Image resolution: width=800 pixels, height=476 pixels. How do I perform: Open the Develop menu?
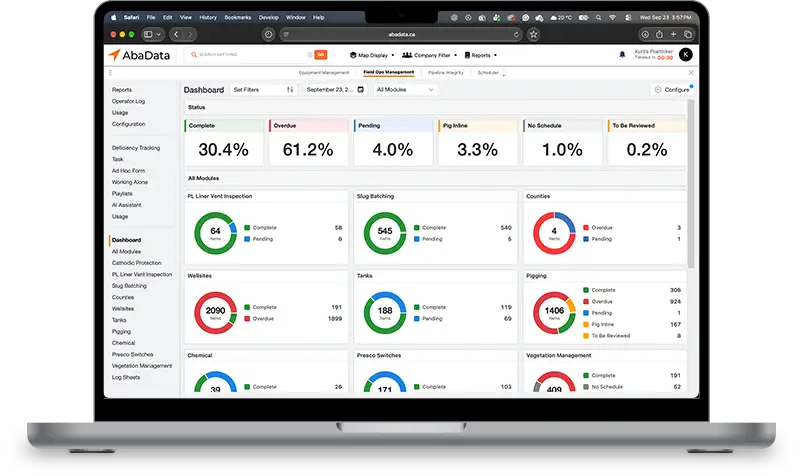(268, 17)
